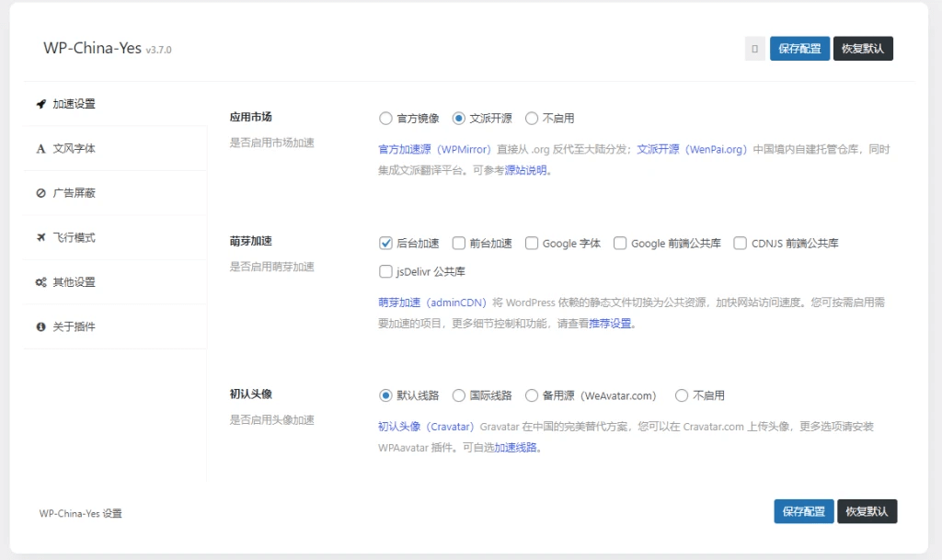This screenshot has width=942, height=560.
Task: Click the 萌芽加速 section heading
Action: coord(250,241)
